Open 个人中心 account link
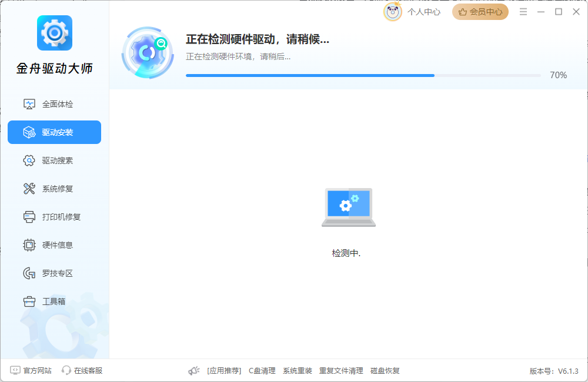The height and width of the screenshot is (382, 588). [x=424, y=12]
